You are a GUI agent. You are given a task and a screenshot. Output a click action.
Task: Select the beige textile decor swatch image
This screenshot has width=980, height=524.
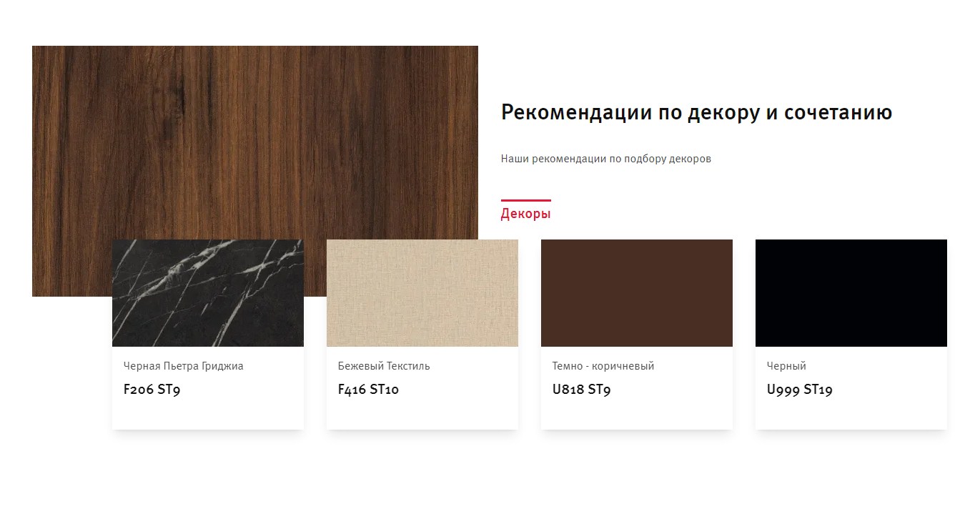pyautogui.click(x=422, y=293)
